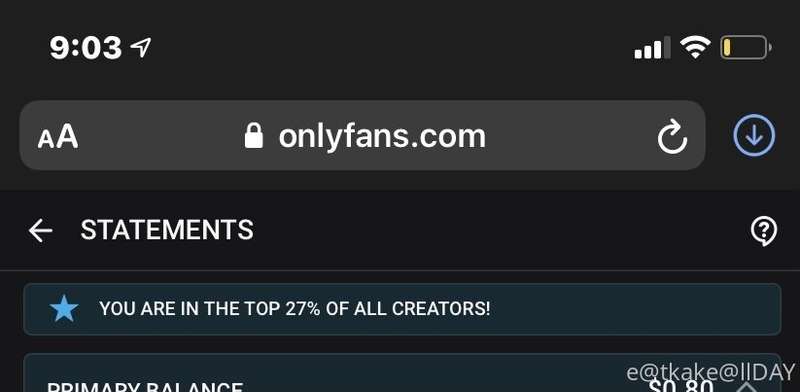This screenshot has width=800, height=392.
Task: Click the PRIMARY BALANCE label
Action: (x=145, y=387)
